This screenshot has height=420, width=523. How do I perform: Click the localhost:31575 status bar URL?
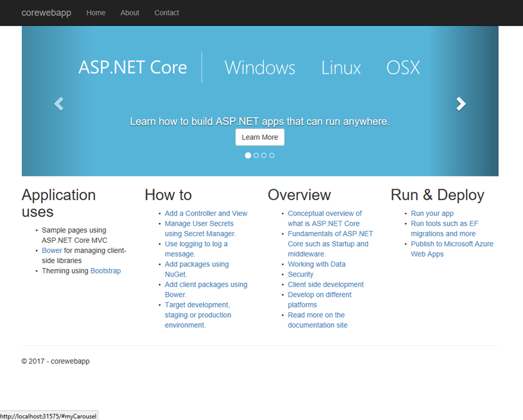pos(48,416)
